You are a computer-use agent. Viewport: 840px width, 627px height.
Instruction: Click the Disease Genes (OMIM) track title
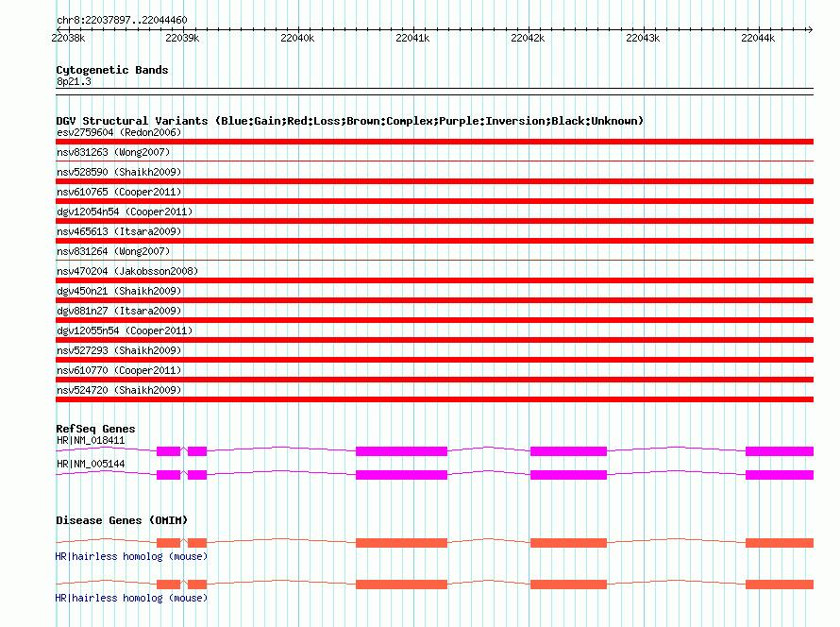click(122, 520)
